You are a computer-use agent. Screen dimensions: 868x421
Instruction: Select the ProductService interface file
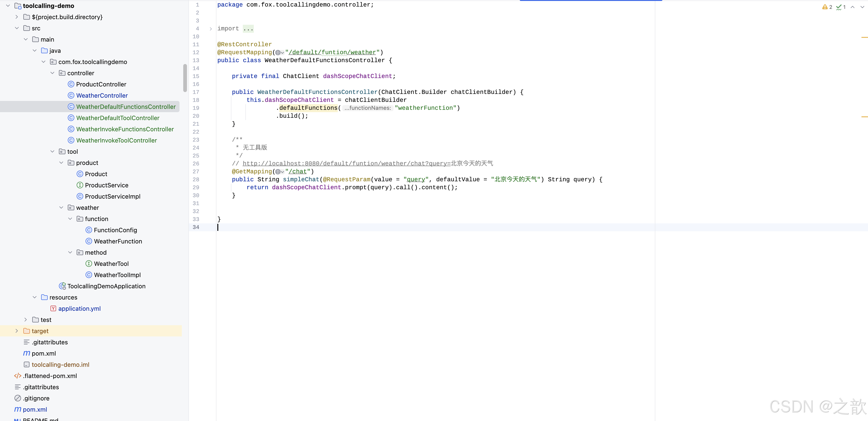(x=107, y=185)
